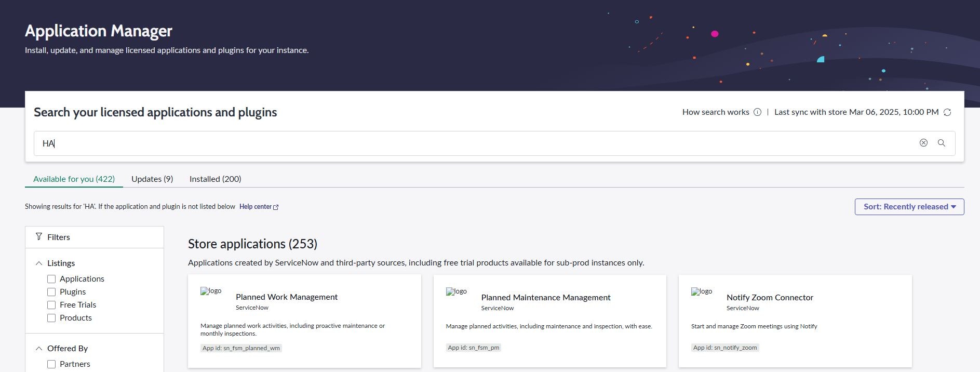
Task: Clear the search field text
Action: (x=923, y=143)
